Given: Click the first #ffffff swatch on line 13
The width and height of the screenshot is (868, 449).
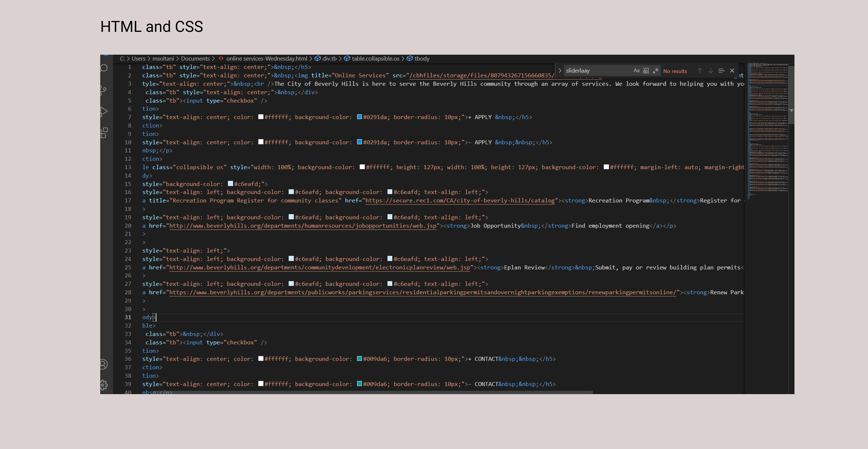Looking at the screenshot, I should pyautogui.click(x=362, y=167).
